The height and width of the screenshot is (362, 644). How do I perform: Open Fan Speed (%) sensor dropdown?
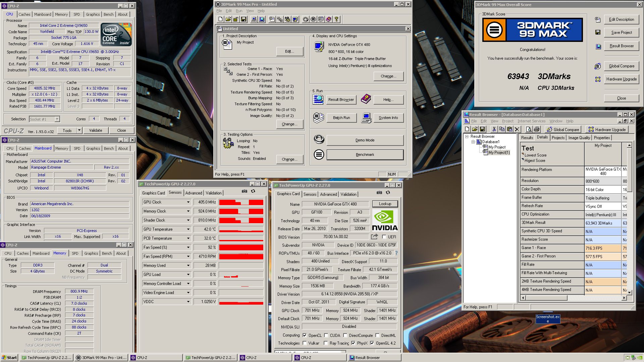[x=188, y=247]
